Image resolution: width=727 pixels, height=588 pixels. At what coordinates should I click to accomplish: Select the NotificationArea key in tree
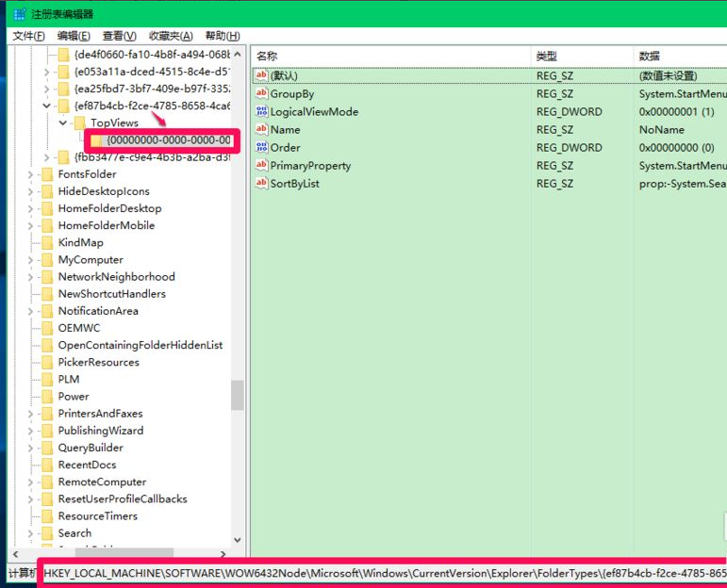coord(98,311)
